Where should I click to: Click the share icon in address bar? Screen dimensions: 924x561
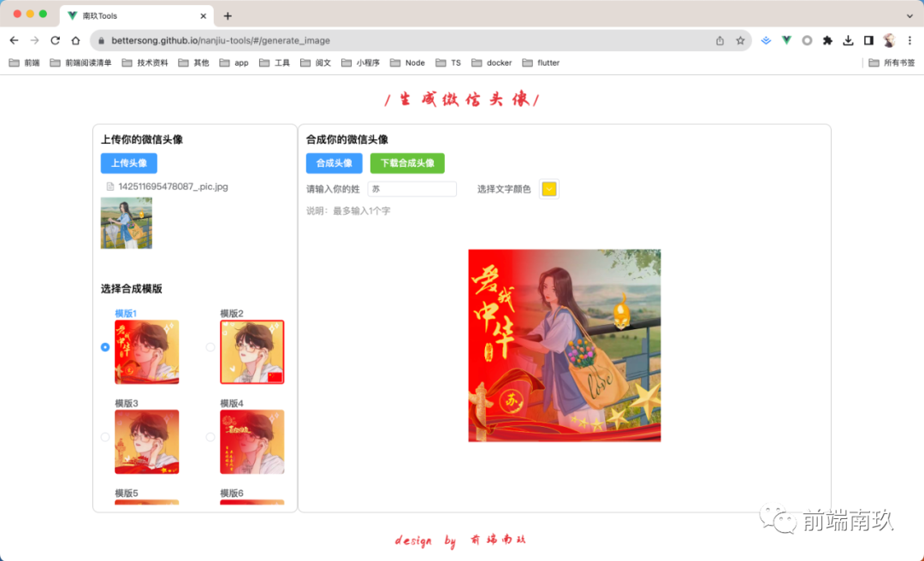[720, 41]
